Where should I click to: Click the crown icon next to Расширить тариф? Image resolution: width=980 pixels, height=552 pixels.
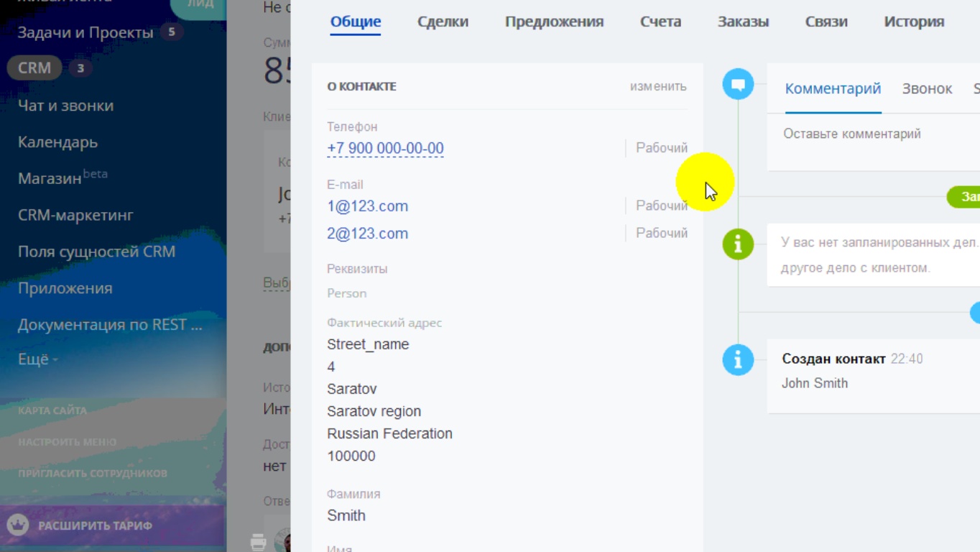(18, 525)
